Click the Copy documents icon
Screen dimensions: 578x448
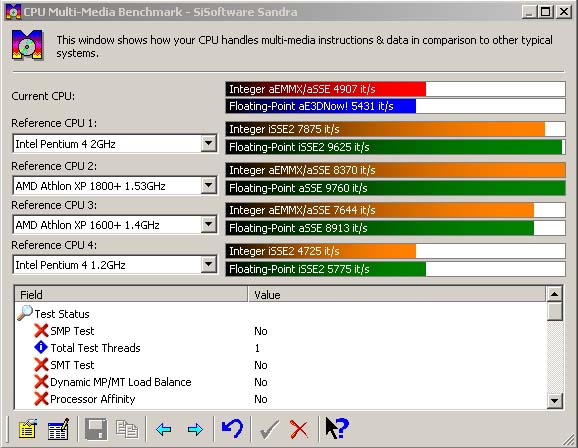[x=127, y=429]
